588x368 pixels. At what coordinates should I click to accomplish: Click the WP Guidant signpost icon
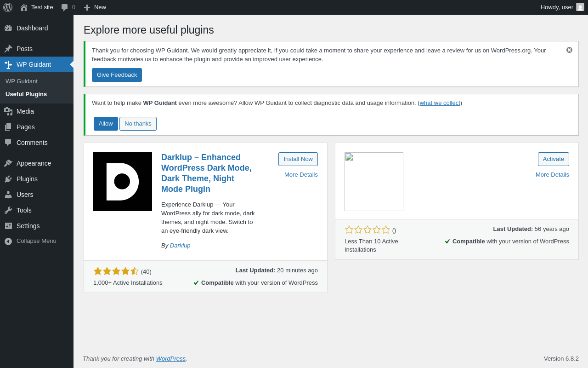pos(8,64)
